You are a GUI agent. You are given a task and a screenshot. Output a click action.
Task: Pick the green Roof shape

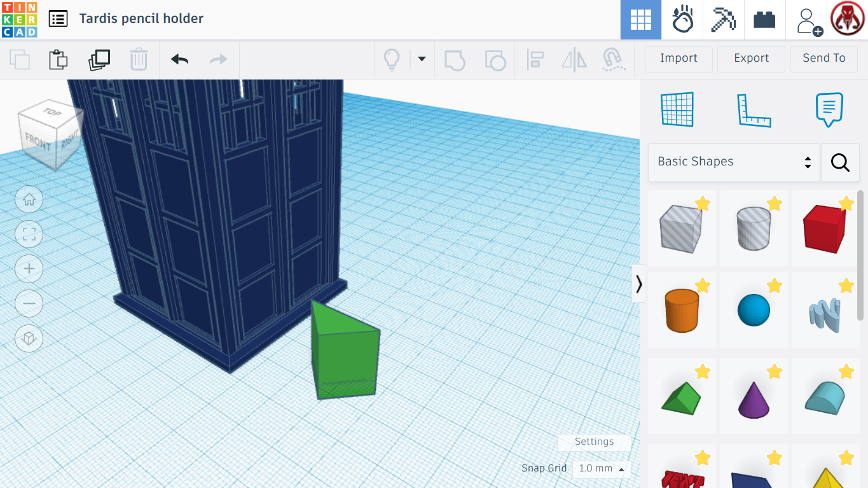click(x=682, y=398)
